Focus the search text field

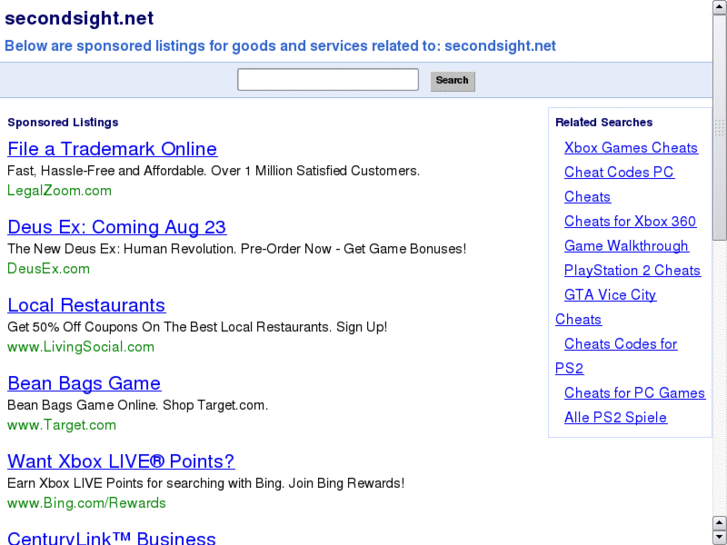pyautogui.click(x=328, y=80)
